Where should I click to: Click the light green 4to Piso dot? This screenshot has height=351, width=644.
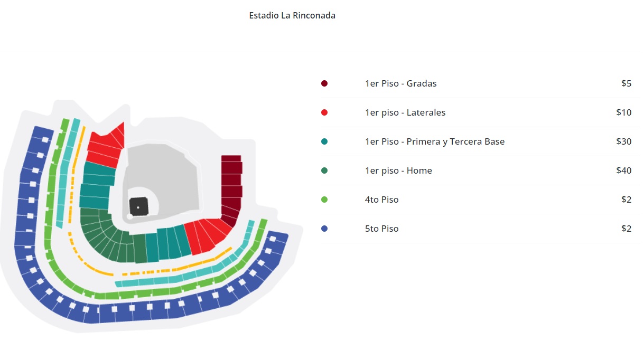tap(324, 200)
